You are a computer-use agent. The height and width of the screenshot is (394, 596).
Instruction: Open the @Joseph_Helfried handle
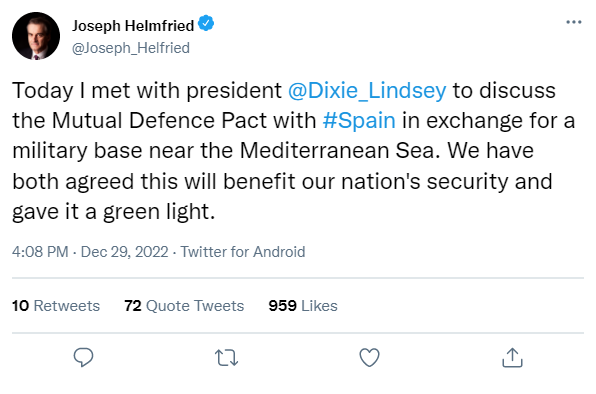point(131,48)
